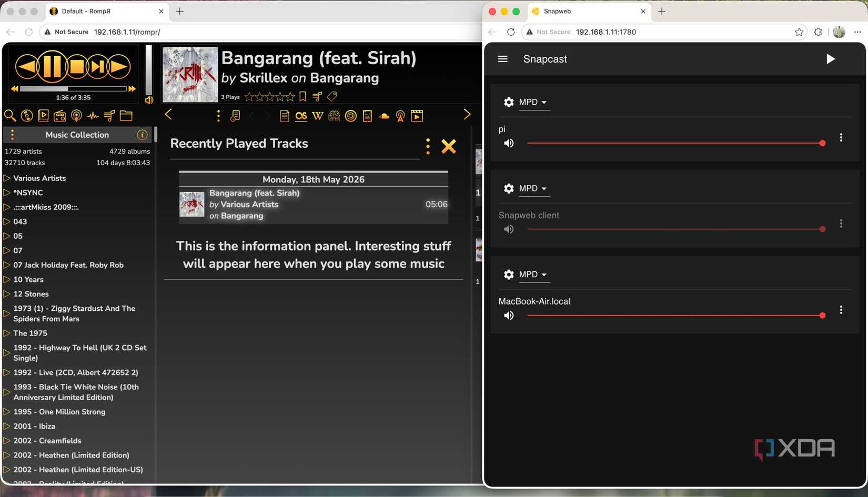
Task: Select the MusicBrainz brain info icon
Action: coord(334,116)
